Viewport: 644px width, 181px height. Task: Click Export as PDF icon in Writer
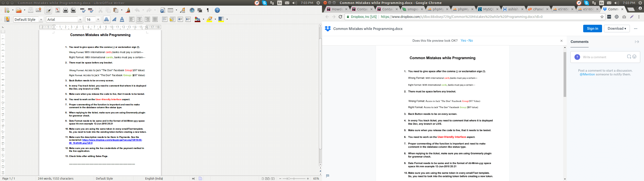tap(58, 10)
